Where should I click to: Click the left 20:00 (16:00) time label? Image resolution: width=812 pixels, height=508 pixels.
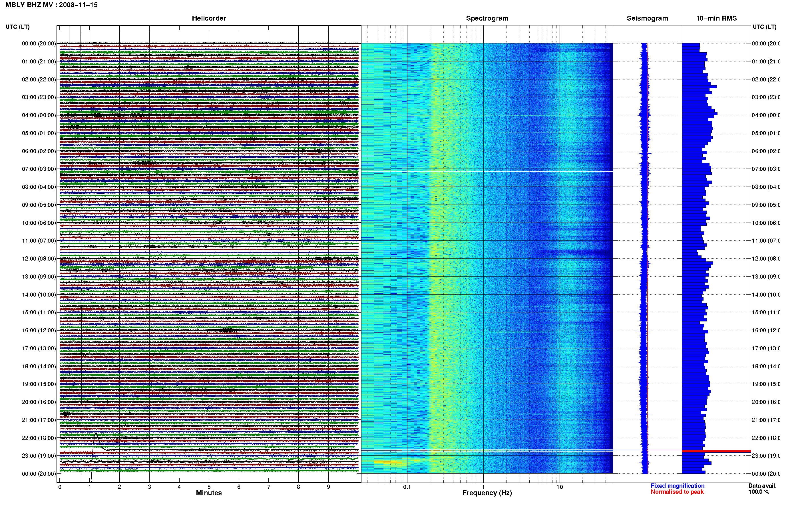[x=39, y=402]
